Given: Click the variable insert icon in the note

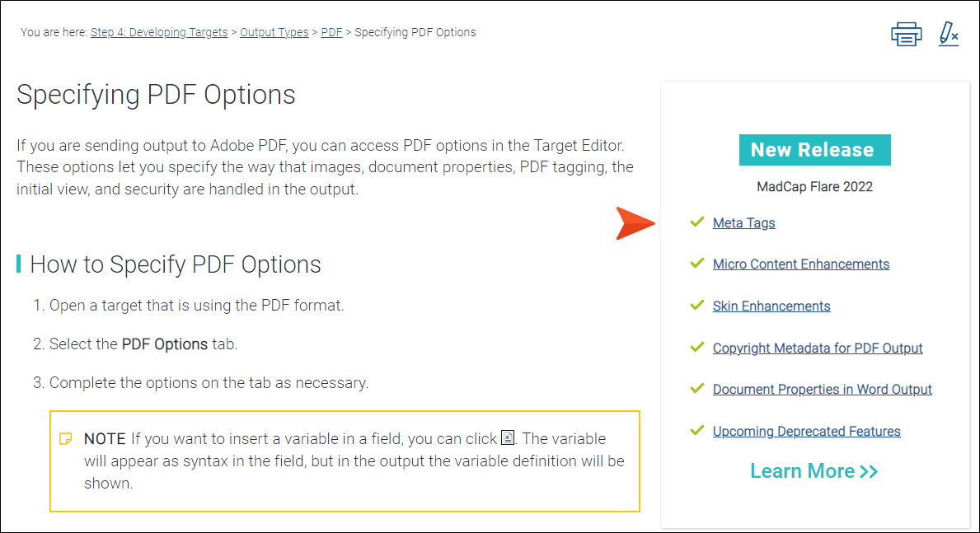Looking at the screenshot, I should click(x=508, y=438).
